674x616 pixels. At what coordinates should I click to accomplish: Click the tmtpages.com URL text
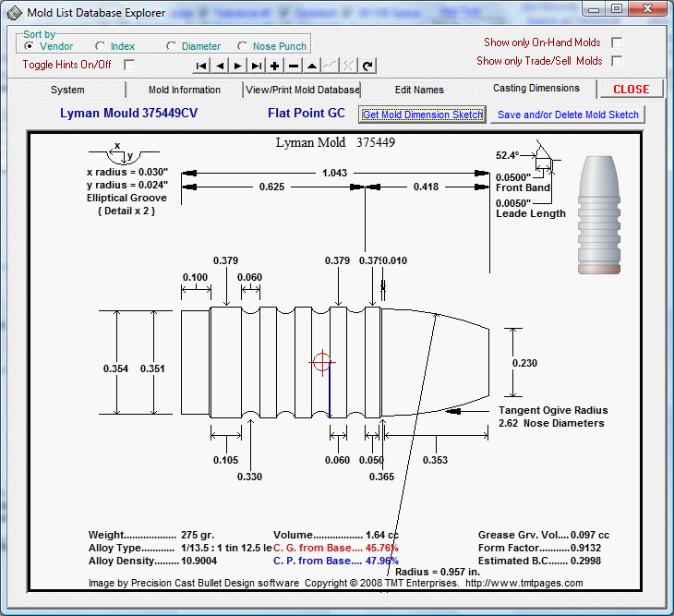click(x=524, y=583)
